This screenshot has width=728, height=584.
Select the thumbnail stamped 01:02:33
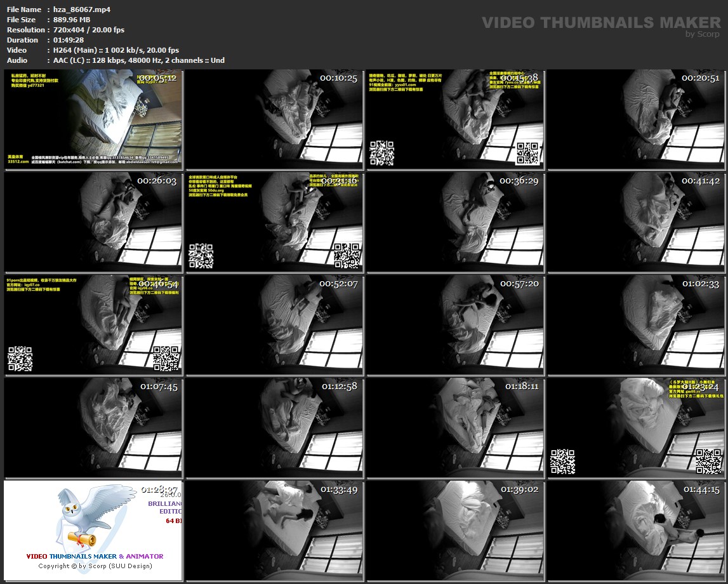[x=636, y=325]
